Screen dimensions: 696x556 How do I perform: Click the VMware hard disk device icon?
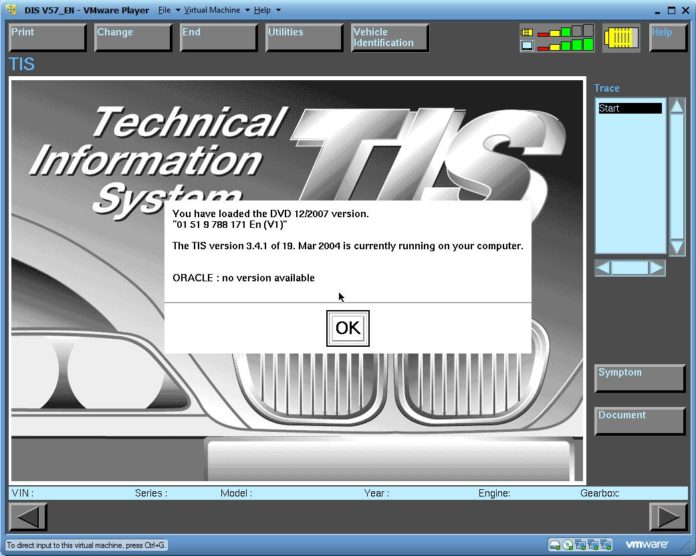click(554, 544)
